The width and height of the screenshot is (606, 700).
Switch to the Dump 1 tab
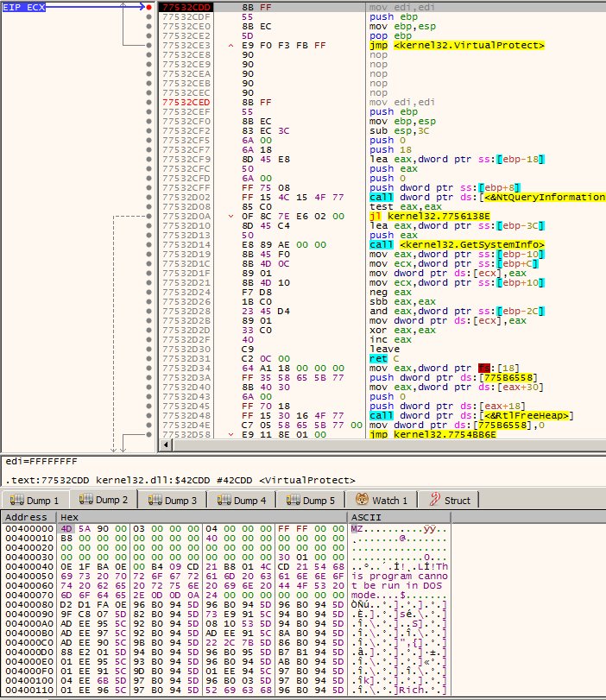tap(35, 501)
